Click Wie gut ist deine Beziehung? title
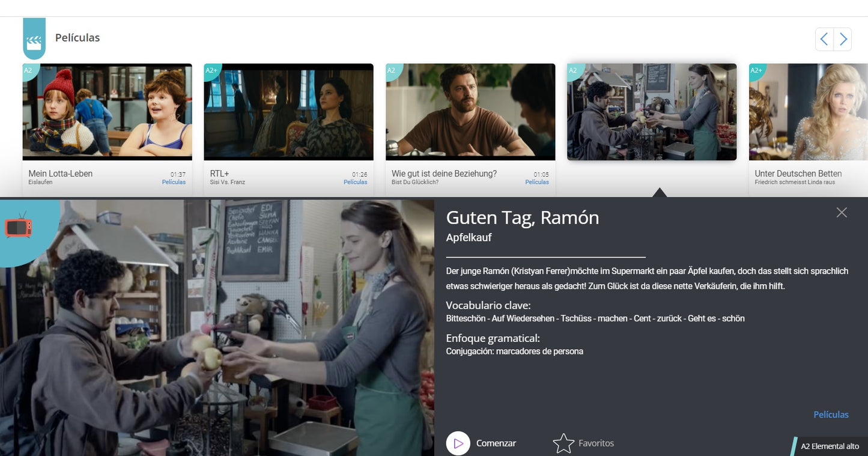 pyautogui.click(x=445, y=174)
